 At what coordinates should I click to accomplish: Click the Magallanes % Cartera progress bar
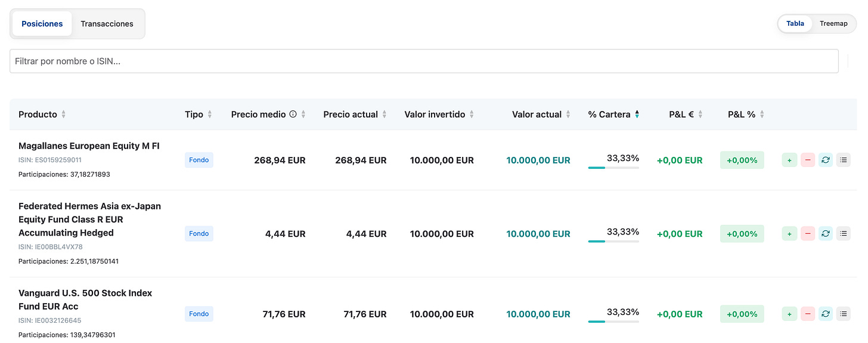[x=613, y=168]
